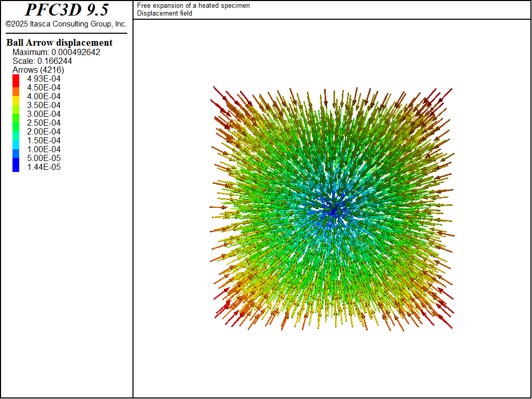Click the 4.93E-04 legend value
This screenshot has height=399, width=532.
point(44,79)
